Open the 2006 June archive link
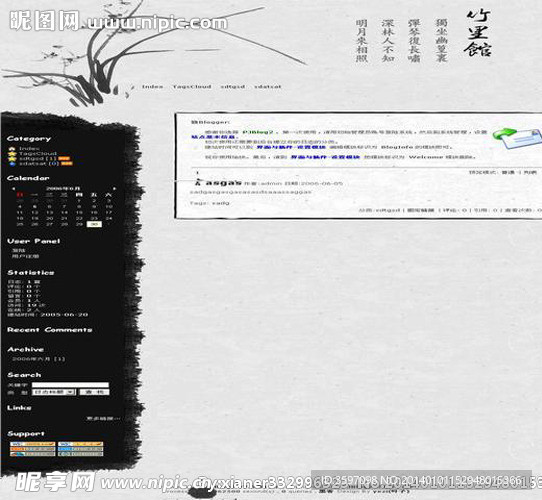Viewport: 542px width, 500px height. pyautogui.click(x=38, y=359)
